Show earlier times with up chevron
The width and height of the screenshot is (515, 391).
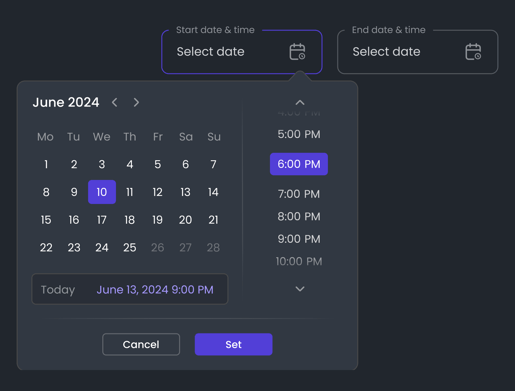point(300,103)
